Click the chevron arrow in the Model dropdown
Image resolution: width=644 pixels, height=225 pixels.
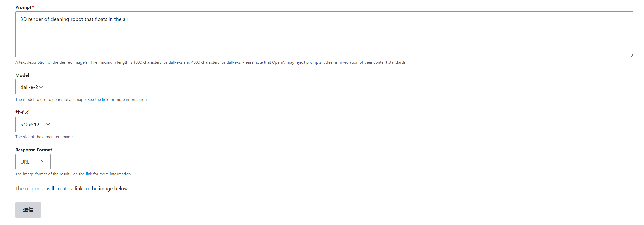(41, 87)
